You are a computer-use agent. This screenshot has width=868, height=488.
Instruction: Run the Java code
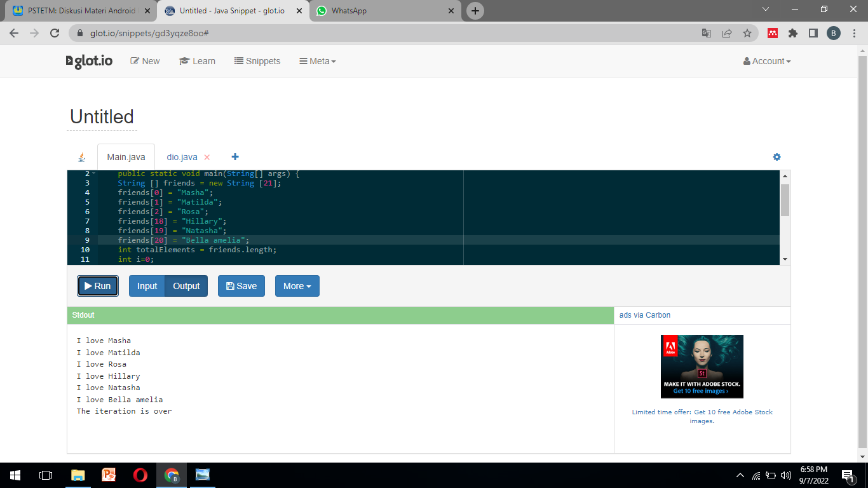98,286
